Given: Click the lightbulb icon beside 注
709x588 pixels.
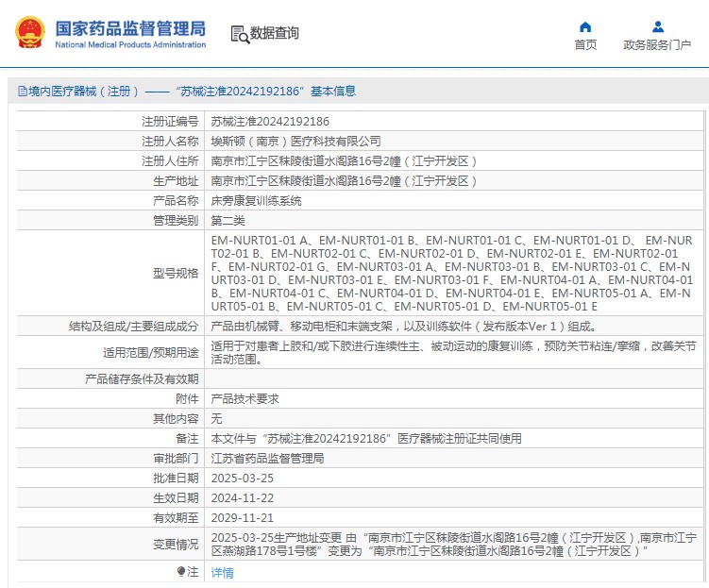Looking at the screenshot, I should coord(181,571).
